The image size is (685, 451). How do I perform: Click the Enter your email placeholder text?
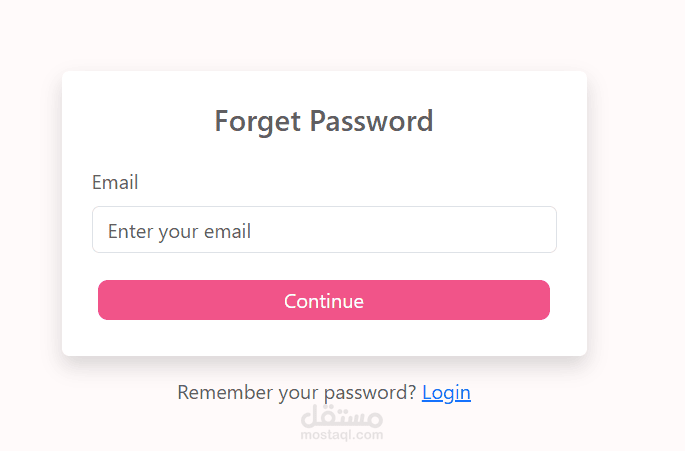pos(179,231)
